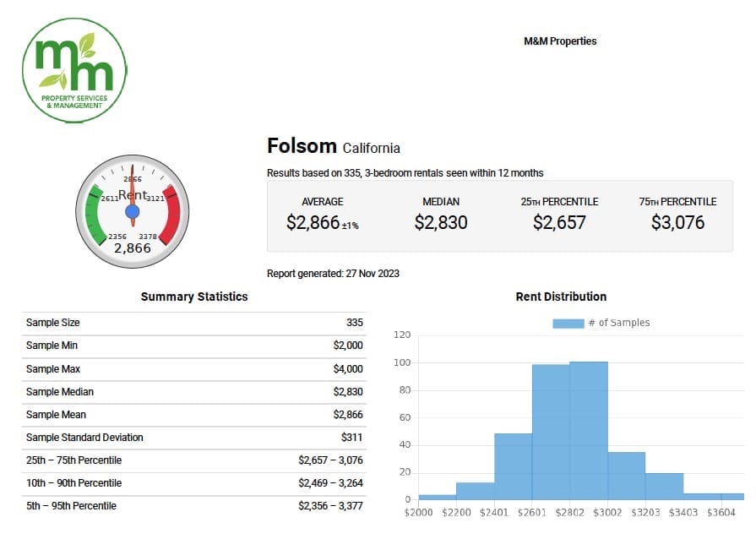Screen dimensions: 756x550
Task: Click the gauge reading 2,866
Action: click(x=132, y=248)
